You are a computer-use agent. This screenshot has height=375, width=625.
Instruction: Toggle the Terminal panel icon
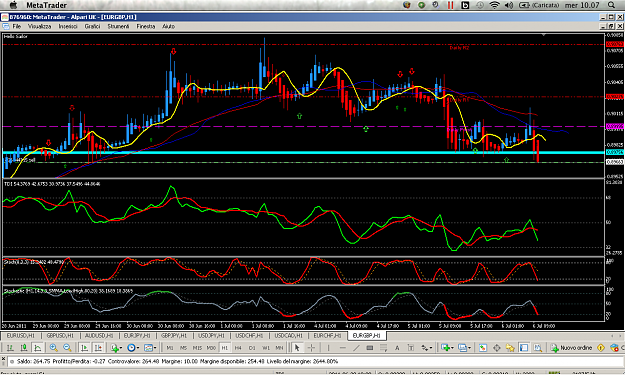click(524, 348)
